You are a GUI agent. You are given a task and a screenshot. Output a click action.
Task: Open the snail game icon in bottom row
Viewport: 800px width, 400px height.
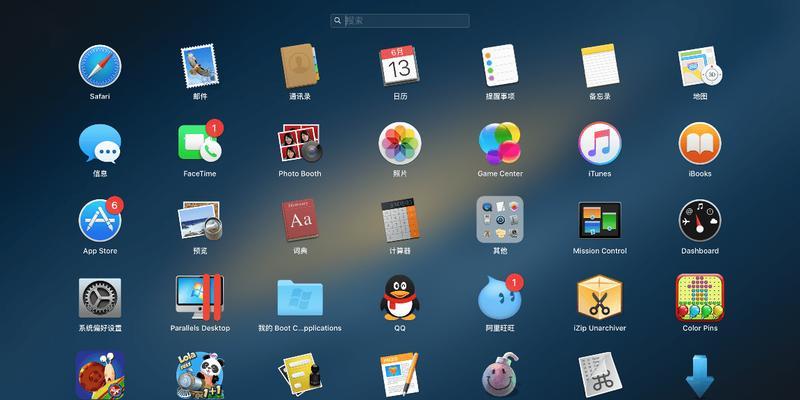pyautogui.click(x=100, y=375)
